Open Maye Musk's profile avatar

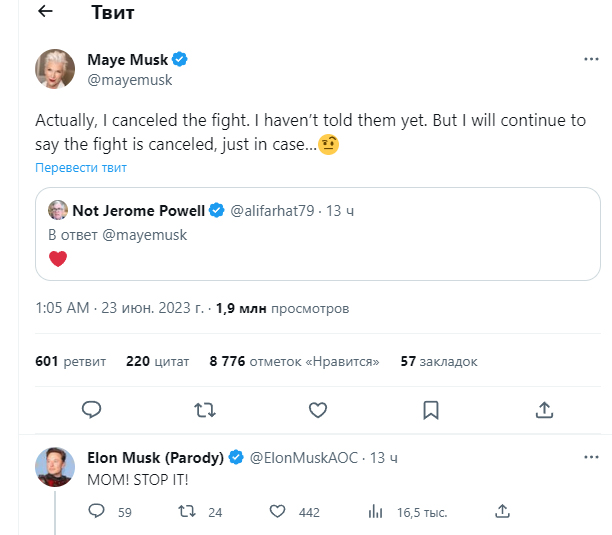coord(55,69)
